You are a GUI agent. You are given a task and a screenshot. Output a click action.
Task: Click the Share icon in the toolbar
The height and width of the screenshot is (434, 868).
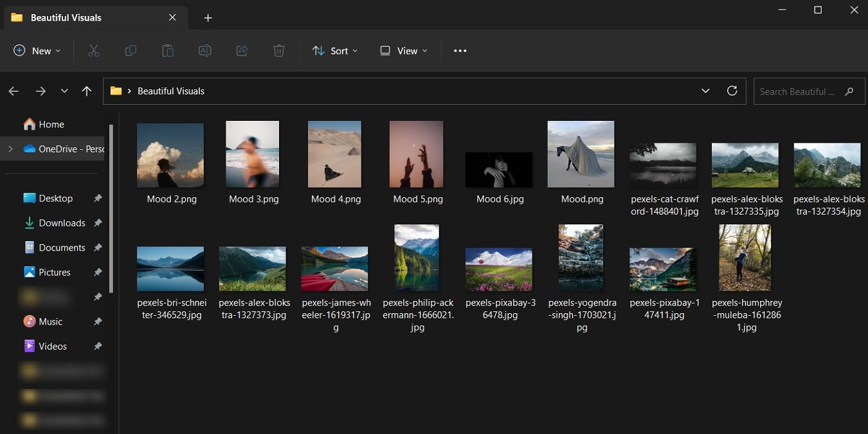(242, 50)
